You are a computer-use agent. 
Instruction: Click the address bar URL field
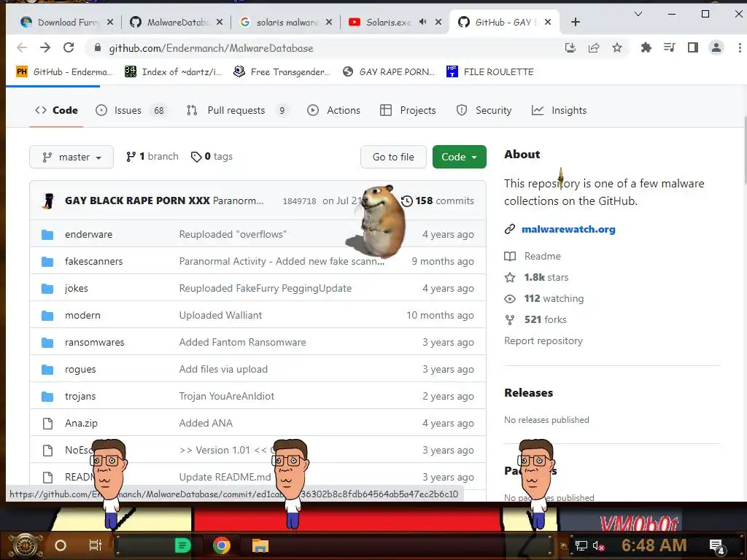pyautogui.click(x=324, y=47)
